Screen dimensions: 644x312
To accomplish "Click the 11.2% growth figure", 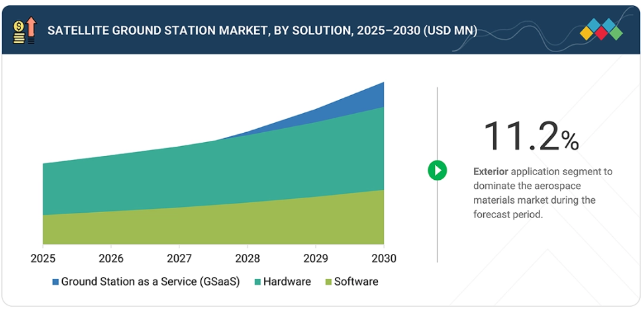I will (x=531, y=137).
